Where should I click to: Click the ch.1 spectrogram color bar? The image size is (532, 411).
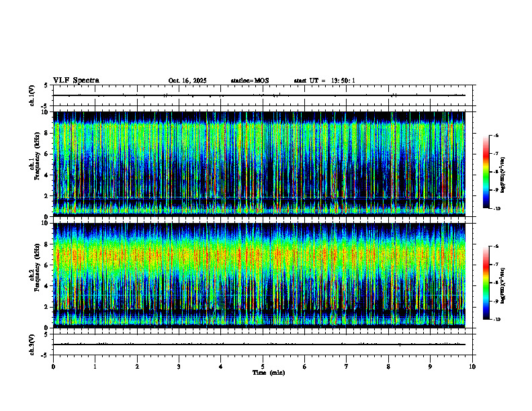[486, 172]
